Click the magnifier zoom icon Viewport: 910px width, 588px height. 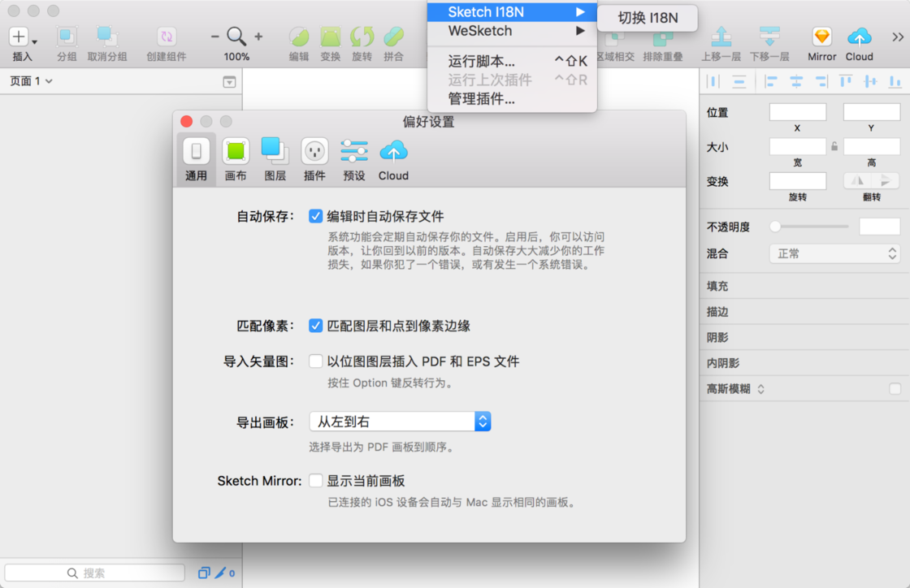[236, 37]
